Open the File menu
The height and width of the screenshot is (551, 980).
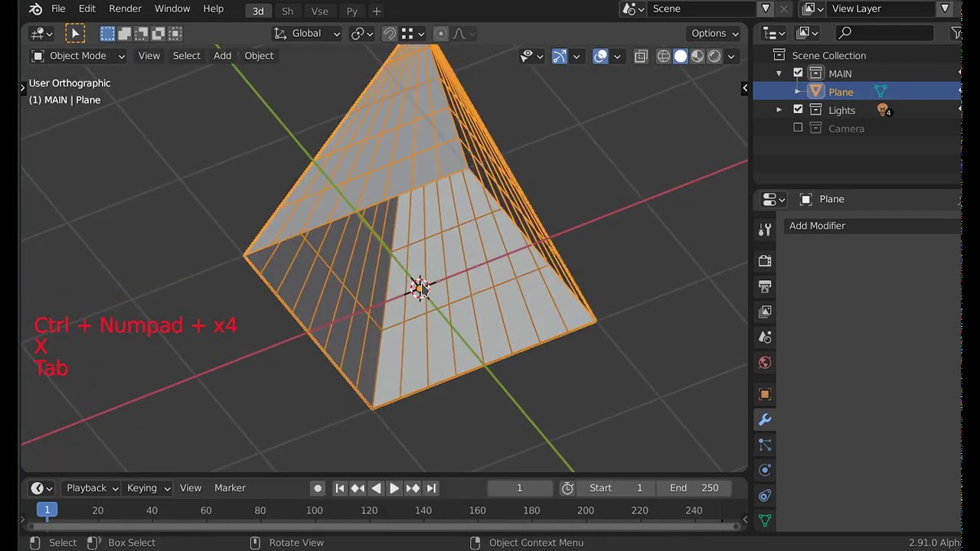pos(58,9)
